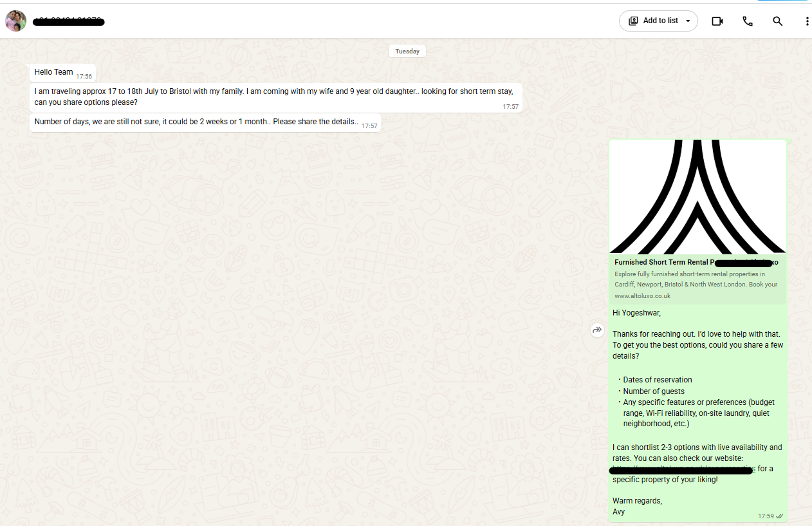Click the Furnished Short Term Rental title
812x526 pixels.
[696, 262]
